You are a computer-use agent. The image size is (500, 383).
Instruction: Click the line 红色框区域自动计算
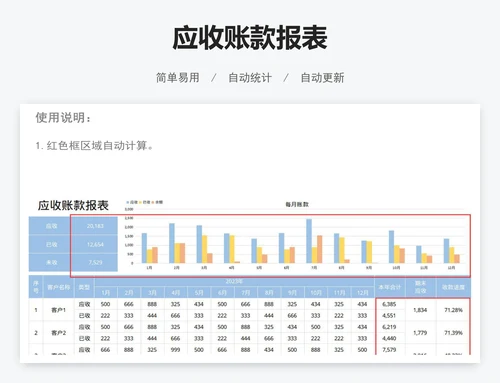coord(94,146)
